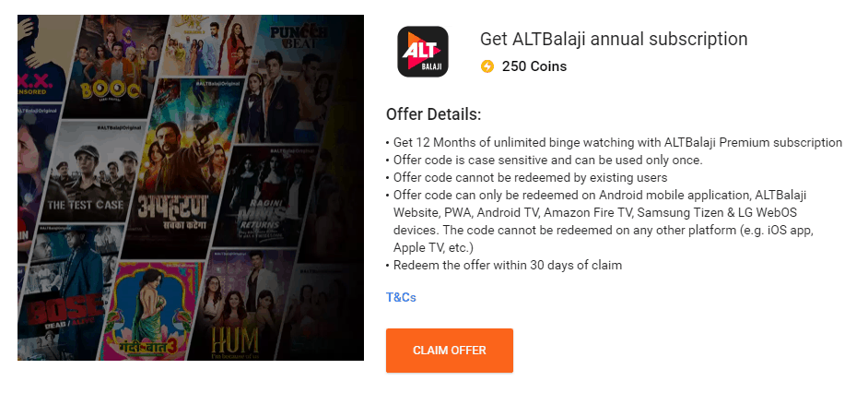Click the 'Get ALTBalaji annual subscription' title
This screenshot has width=868, height=393.
614,40
